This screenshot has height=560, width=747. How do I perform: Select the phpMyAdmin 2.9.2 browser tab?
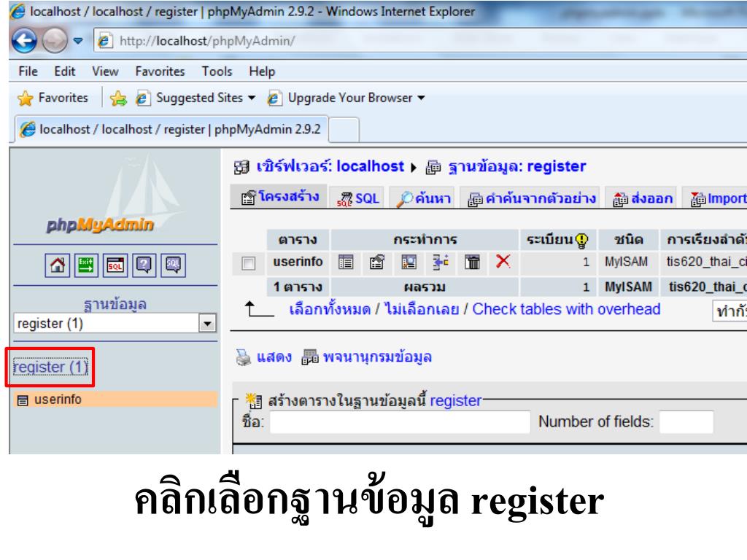[x=171, y=129]
